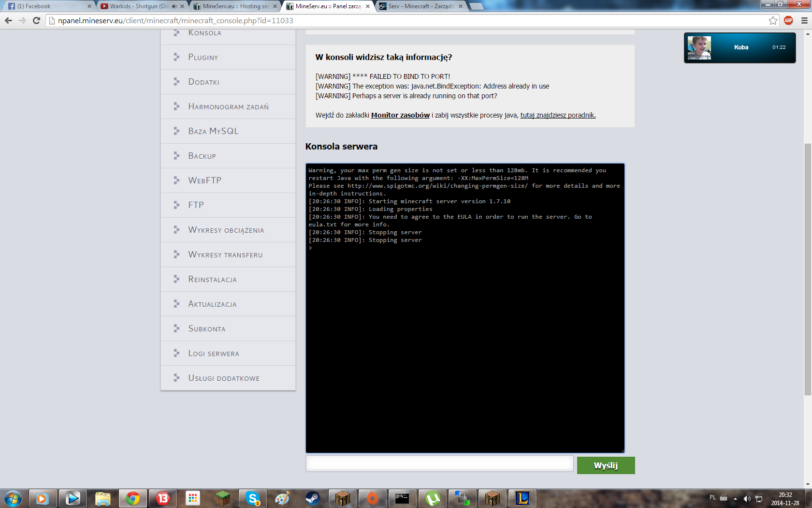Viewport: 812px width, 508px height.
Task: Click the Wyślij send button
Action: [x=606, y=465]
